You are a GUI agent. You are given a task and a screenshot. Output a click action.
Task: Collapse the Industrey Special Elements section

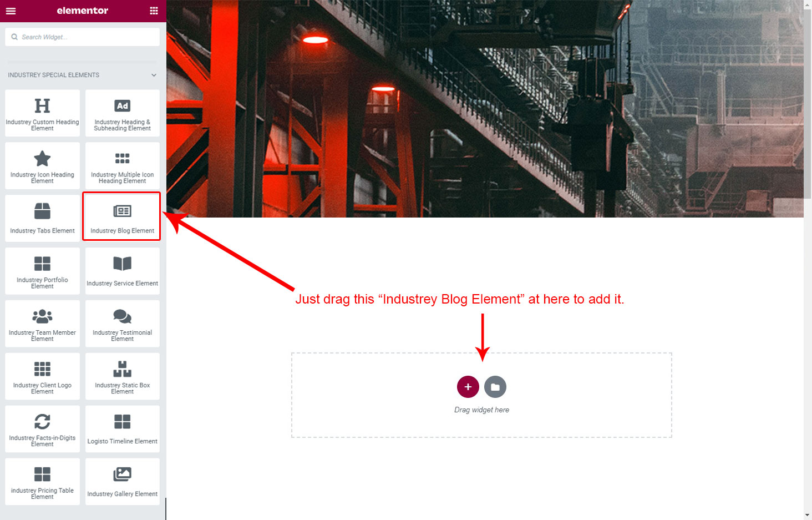click(x=154, y=75)
